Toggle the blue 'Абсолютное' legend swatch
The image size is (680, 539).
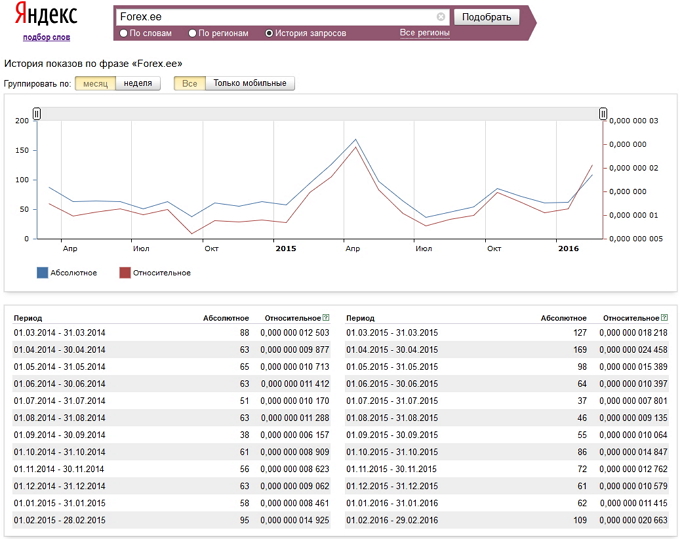click(x=42, y=273)
